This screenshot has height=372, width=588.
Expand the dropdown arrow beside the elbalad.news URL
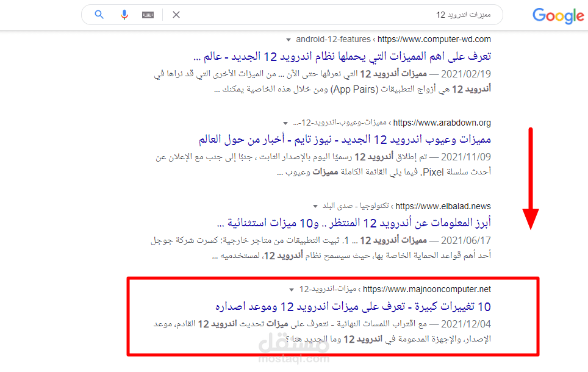pos(315,206)
